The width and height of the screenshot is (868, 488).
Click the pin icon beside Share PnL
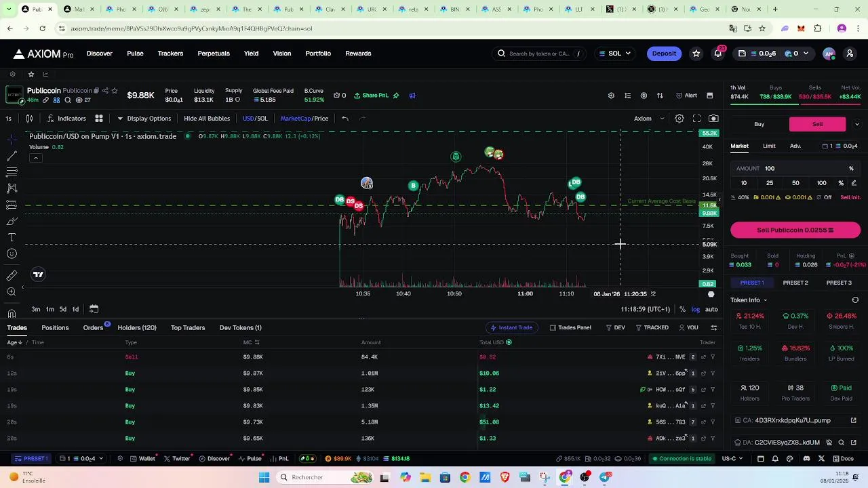[x=396, y=96]
